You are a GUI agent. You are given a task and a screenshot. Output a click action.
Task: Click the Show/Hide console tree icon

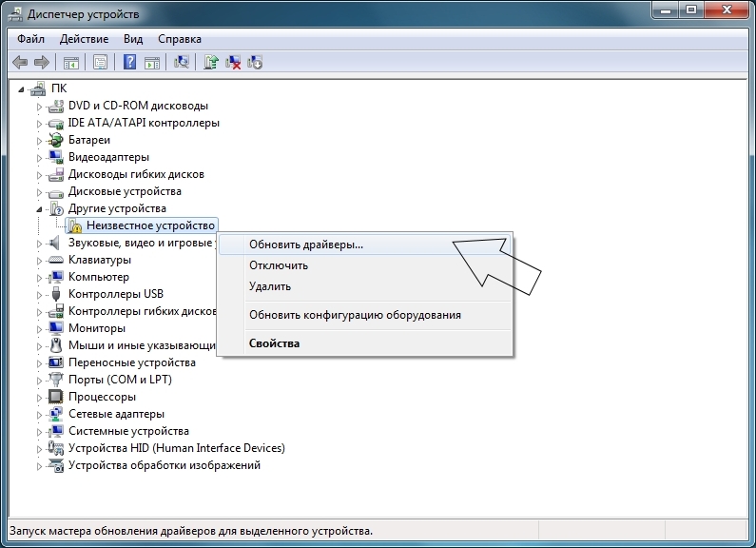tap(70, 63)
